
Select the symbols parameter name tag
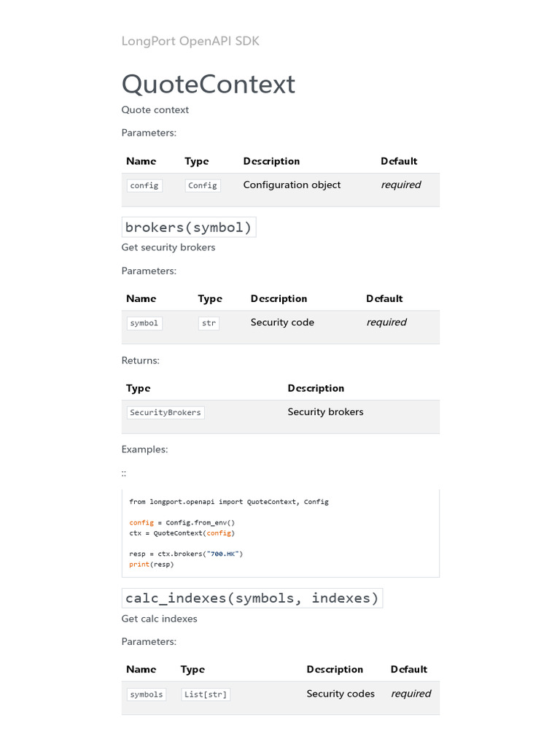coord(147,694)
